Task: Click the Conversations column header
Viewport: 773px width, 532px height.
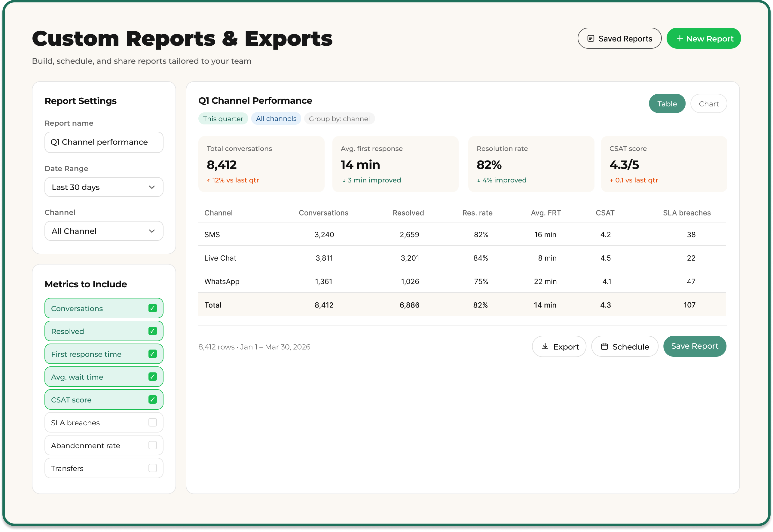Action: pos(324,213)
